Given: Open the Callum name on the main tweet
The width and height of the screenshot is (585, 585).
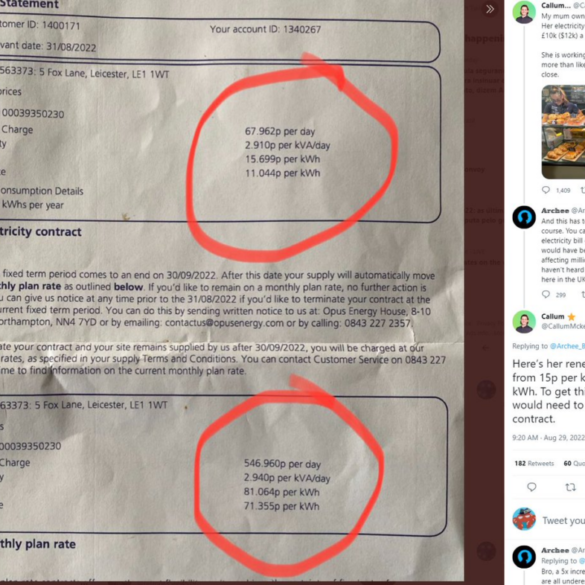Looking at the screenshot, I should (x=553, y=316).
